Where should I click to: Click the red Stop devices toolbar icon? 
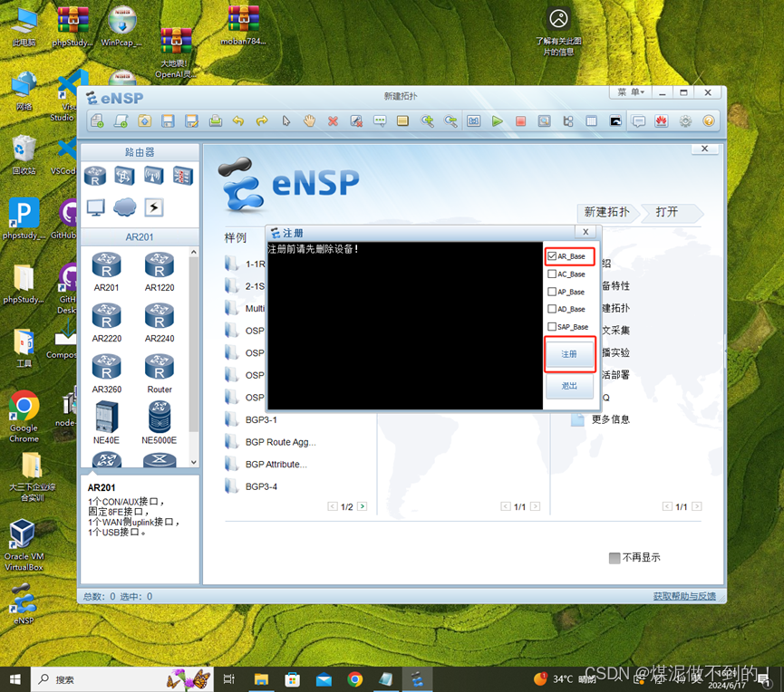pos(519,120)
